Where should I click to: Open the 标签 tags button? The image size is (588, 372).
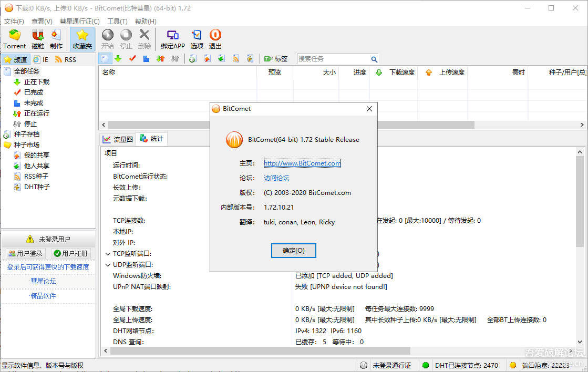276,59
